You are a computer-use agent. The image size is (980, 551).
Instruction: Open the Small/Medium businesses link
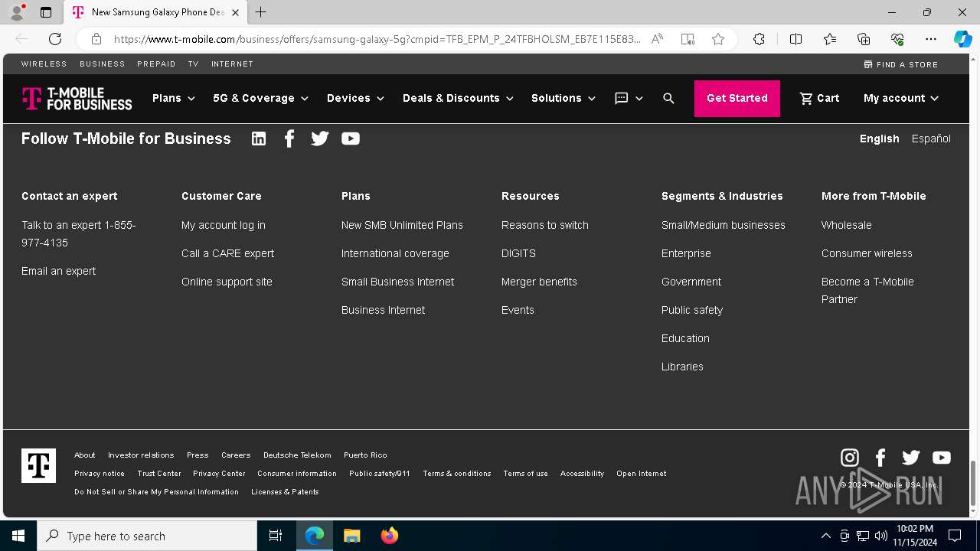click(x=724, y=225)
